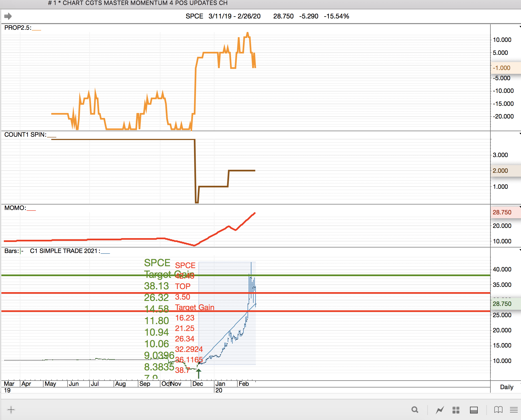The width and height of the screenshot is (521, 420).
Task: Click the green 10.94 target value
Action: (157, 332)
